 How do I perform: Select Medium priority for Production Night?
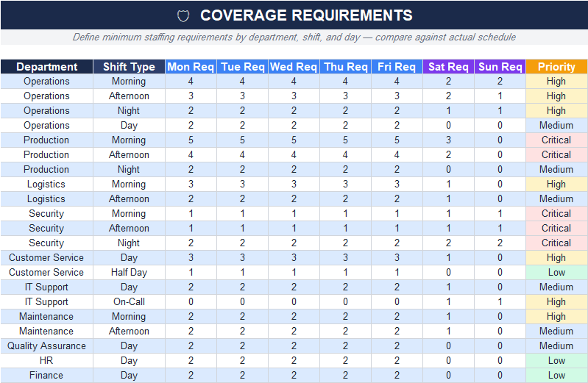point(556,169)
